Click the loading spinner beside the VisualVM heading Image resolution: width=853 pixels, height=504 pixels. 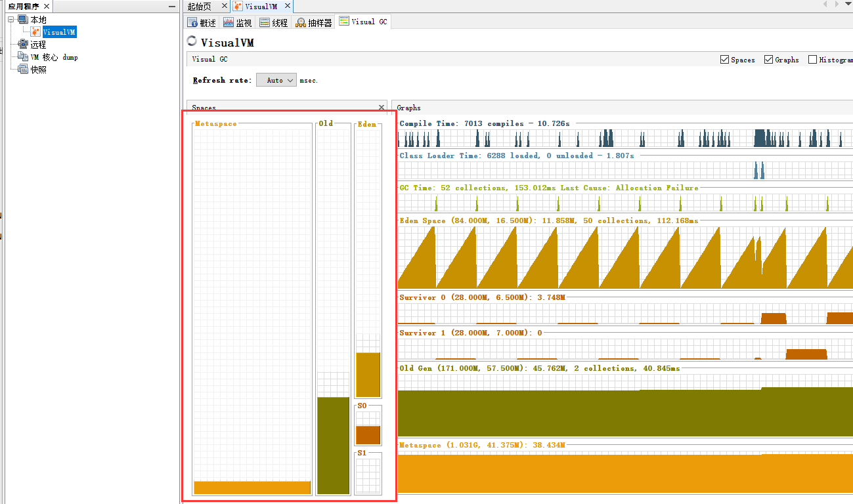(x=192, y=41)
